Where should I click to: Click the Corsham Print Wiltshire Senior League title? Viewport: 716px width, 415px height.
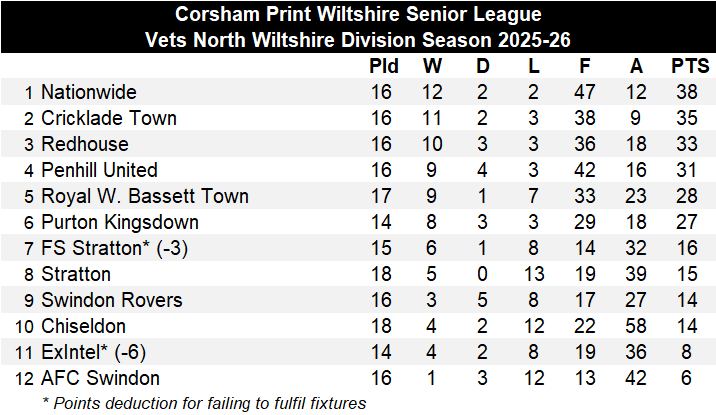[x=358, y=15]
